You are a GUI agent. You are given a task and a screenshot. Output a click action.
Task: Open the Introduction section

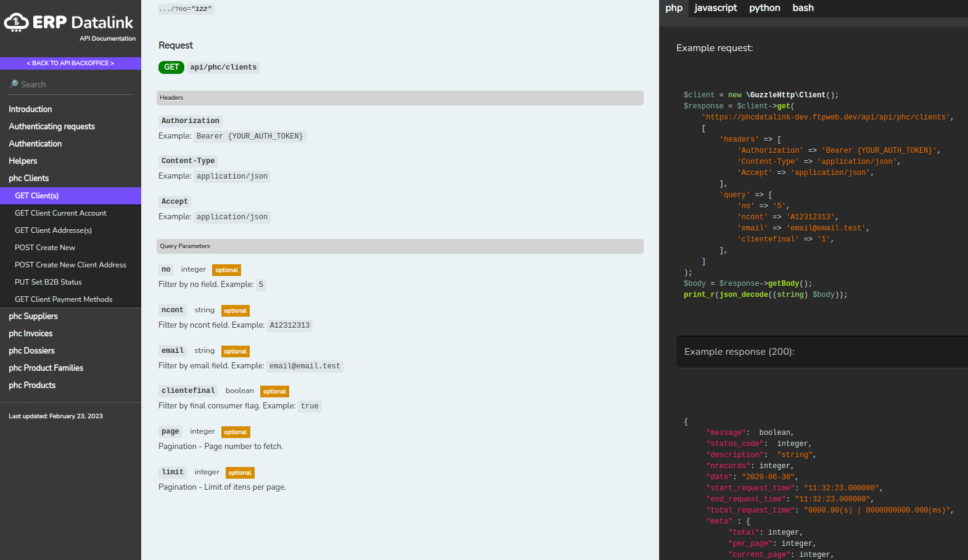pos(30,109)
